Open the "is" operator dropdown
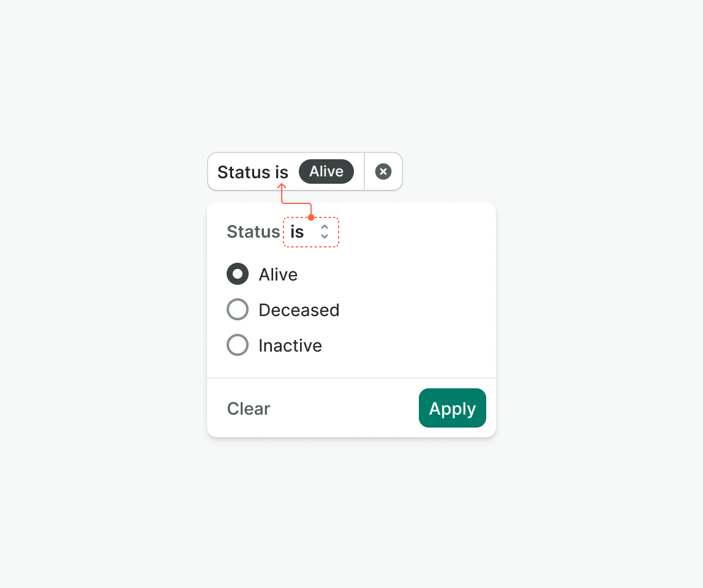Screen dimensions: 703x588 pos(310,232)
